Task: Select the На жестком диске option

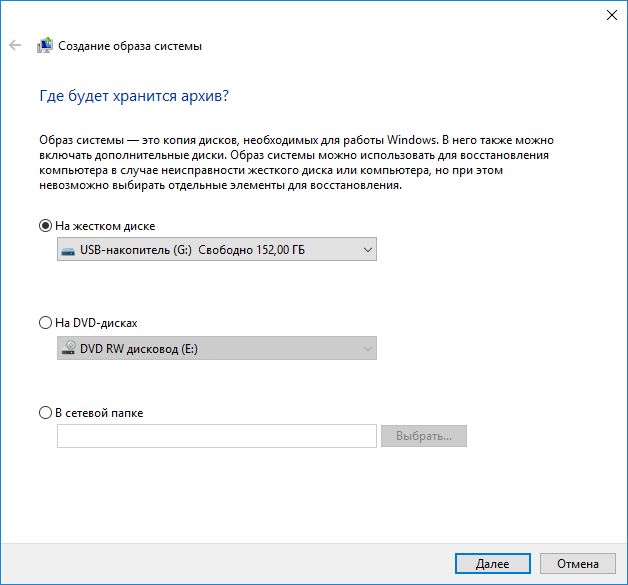Action: point(45,226)
